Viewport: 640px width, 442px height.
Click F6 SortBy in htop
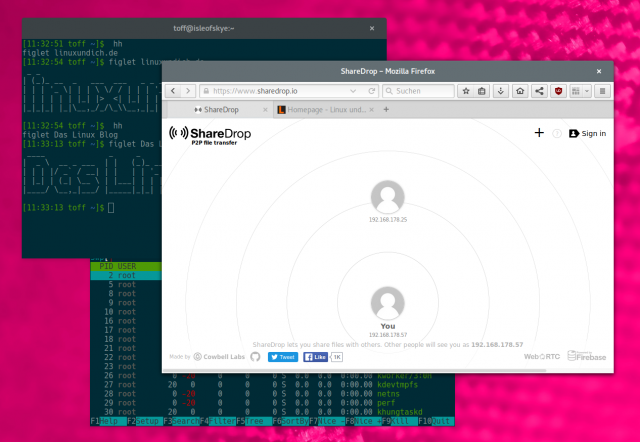[290, 421]
